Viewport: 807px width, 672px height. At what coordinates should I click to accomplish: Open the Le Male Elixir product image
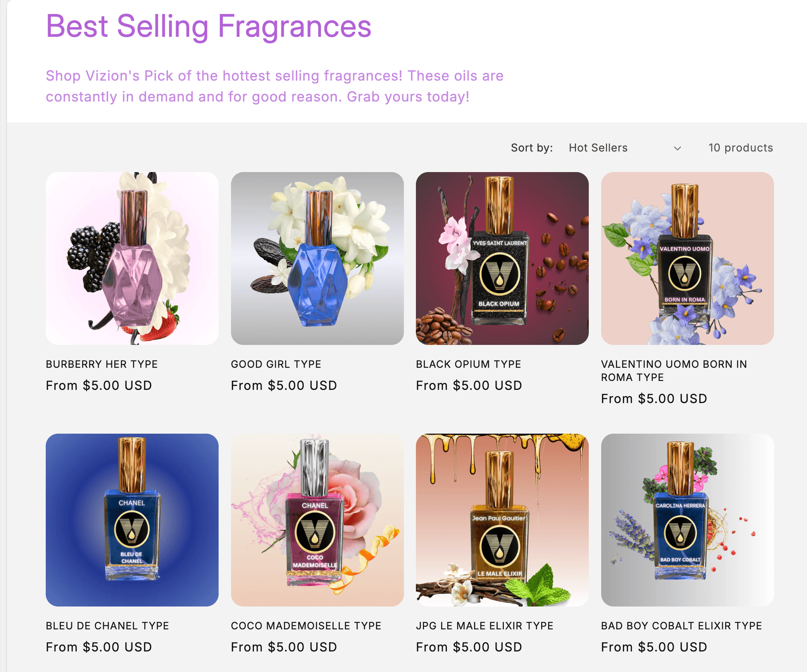click(502, 520)
